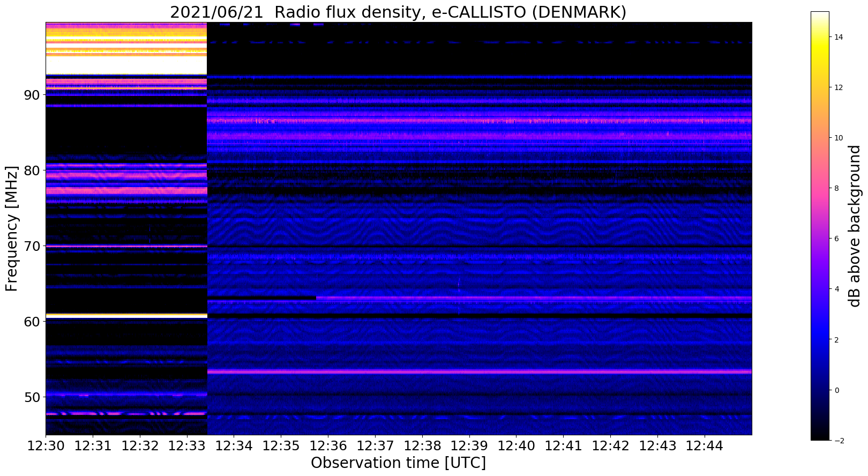Viewport: 868px width, 476px height.
Task: Click the colorbar tick label 6
Action: coord(836,239)
